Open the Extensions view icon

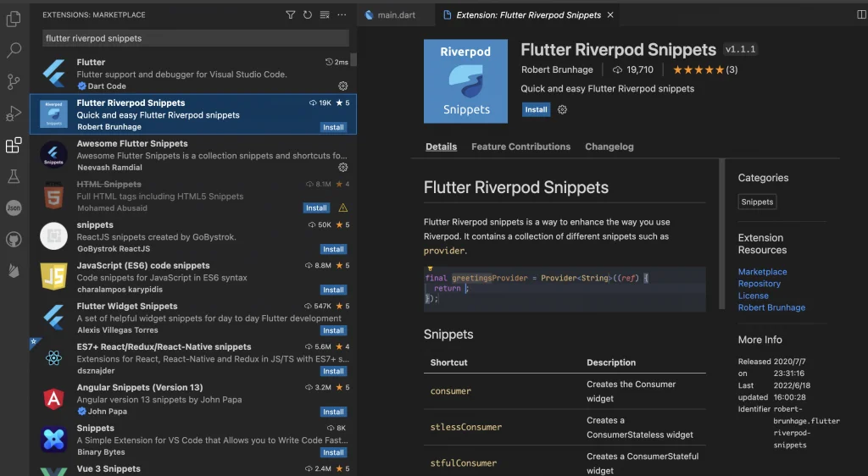pyautogui.click(x=14, y=145)
